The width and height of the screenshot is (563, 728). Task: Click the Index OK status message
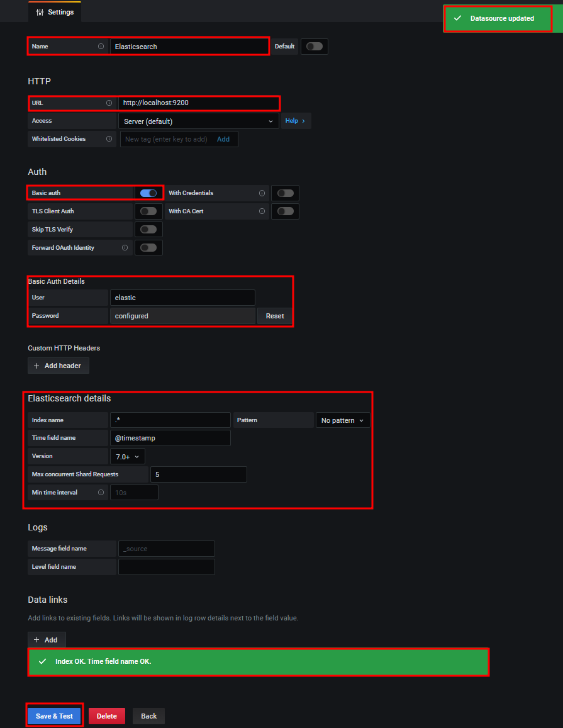point(258,661)
